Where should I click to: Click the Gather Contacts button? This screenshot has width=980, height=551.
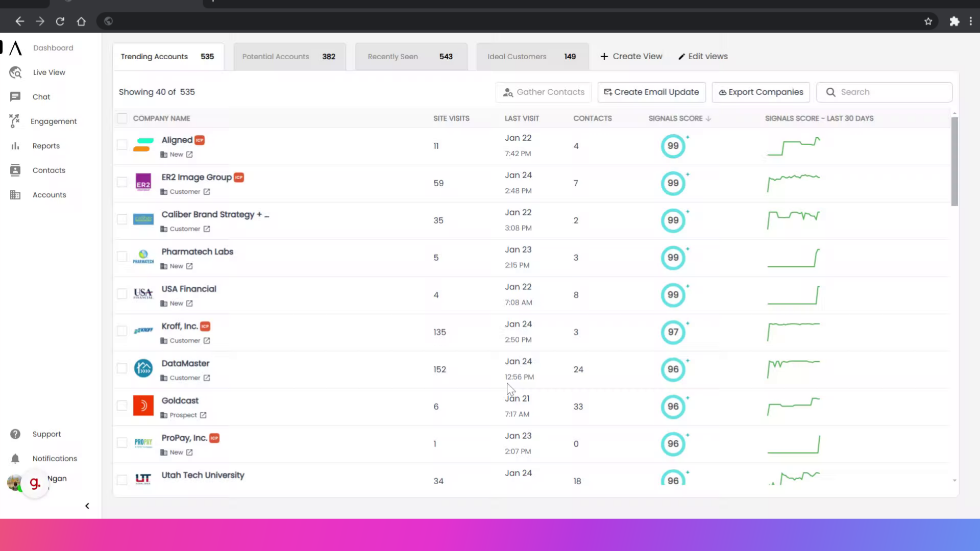544,92
